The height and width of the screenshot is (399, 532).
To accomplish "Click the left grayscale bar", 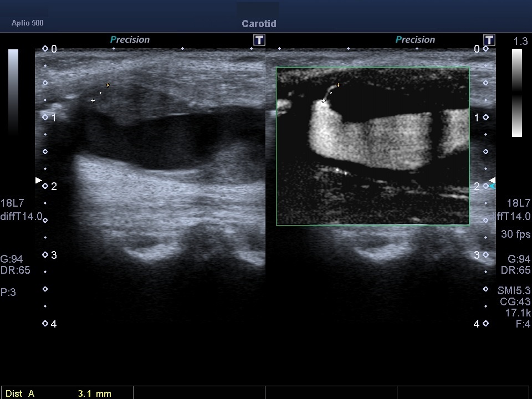I will coord(13,91).
